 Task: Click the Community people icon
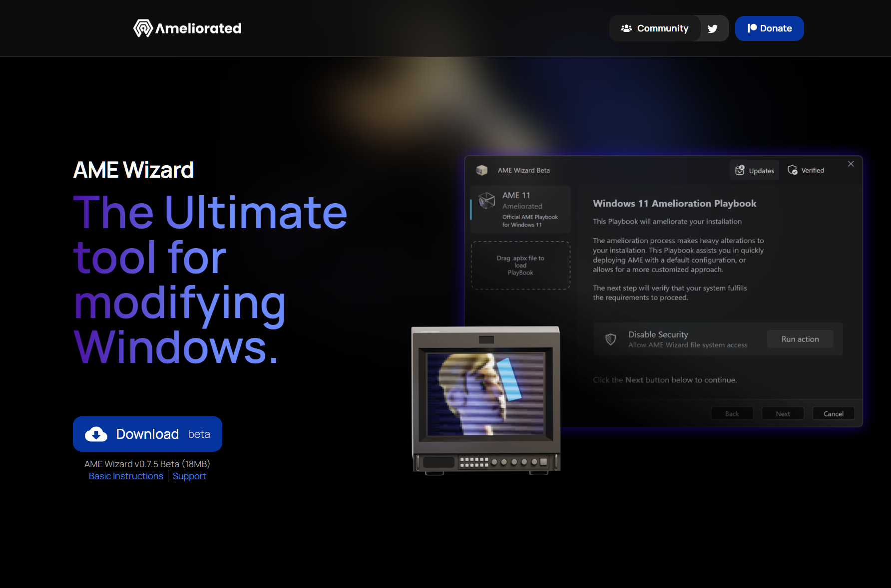(x=626, y=28)
